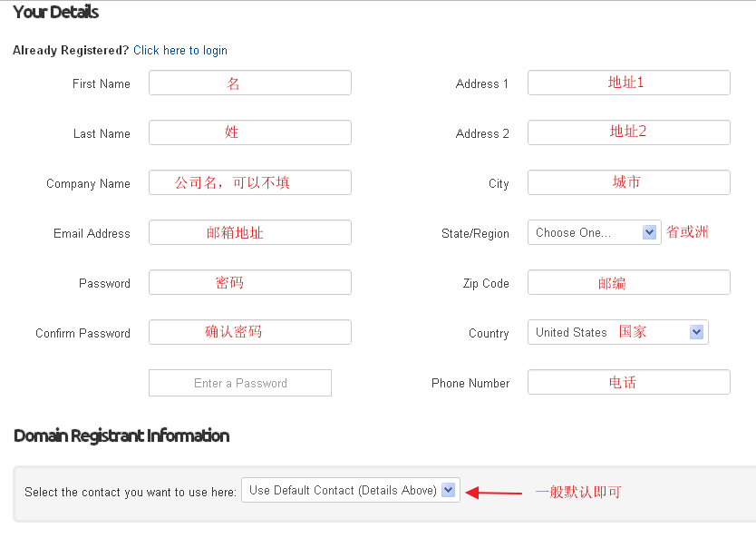Click the 'Enter a Password' strength indicator
Image resolution: width=756 pixels, height=538 pixels.
pos(240,383)
